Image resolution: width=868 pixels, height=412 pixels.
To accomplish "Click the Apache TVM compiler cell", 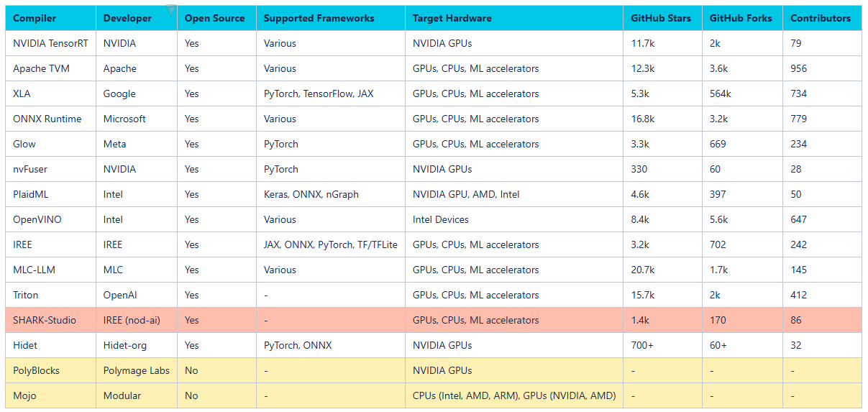I will pos(50,68).
